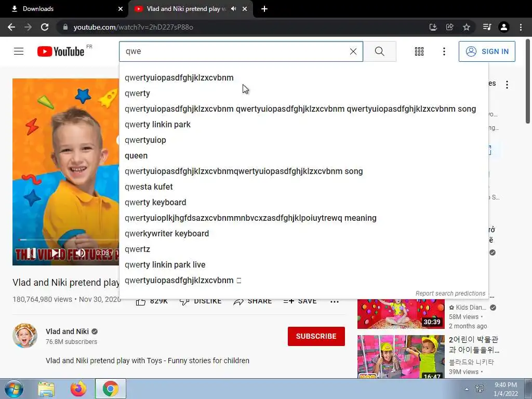Open the Windows Start button
The width and height of the screenshot is (532, 399).
(14, 389)
